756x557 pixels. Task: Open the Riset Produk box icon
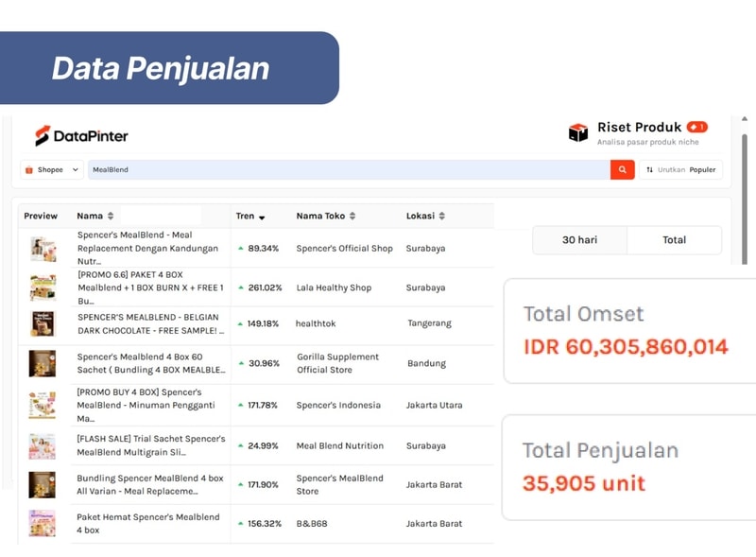click(x=578, y=132)
